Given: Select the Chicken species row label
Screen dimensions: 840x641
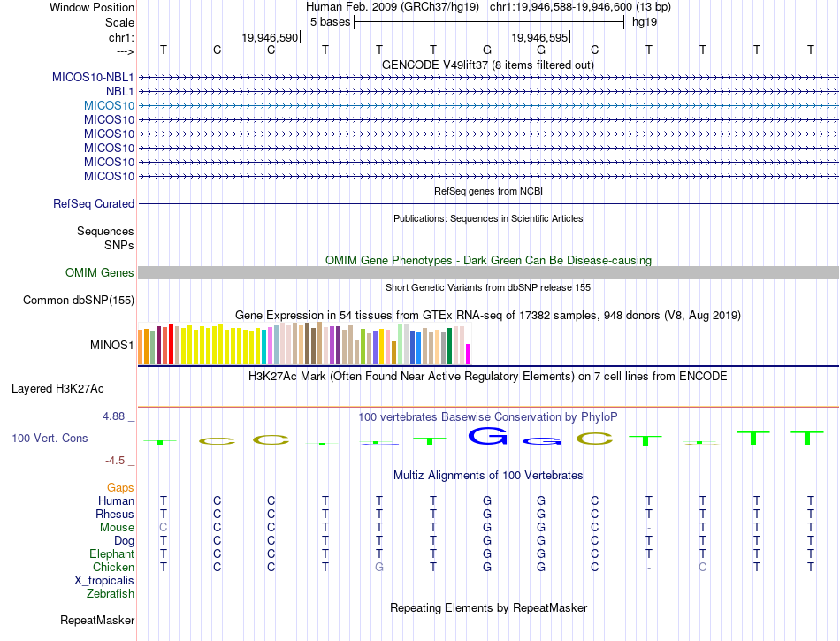Looking at the screenshot, I should (113, 567).
